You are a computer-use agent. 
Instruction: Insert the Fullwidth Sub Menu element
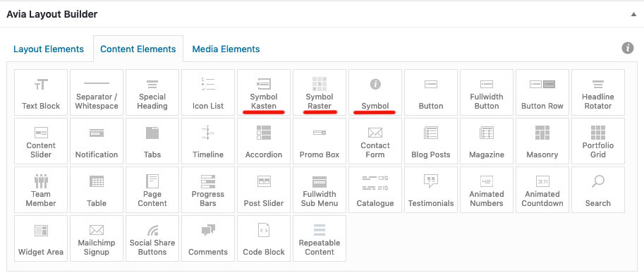(320, 190)
